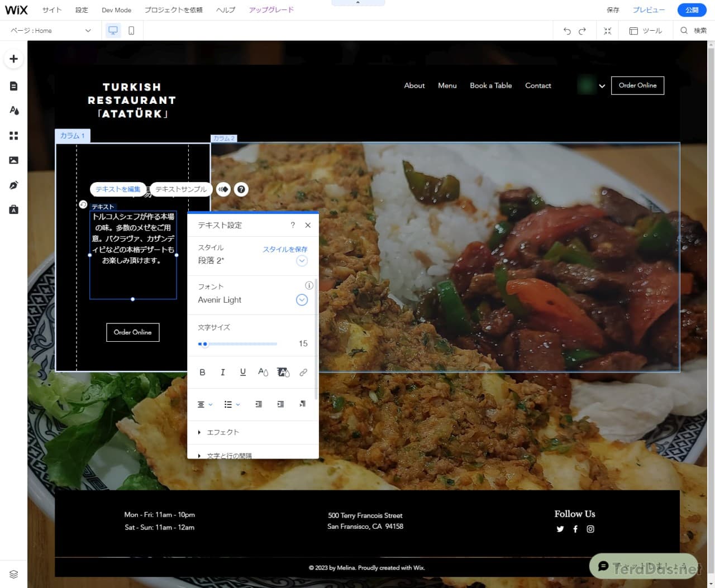Decrease text indent
Screen dimensions: 715x588
point(259,404)
